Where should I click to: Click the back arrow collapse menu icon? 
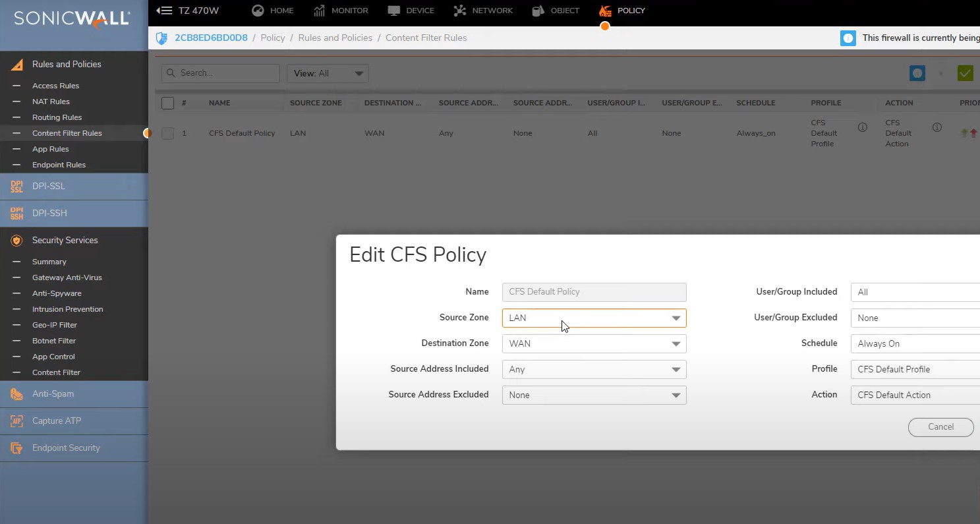164,11
